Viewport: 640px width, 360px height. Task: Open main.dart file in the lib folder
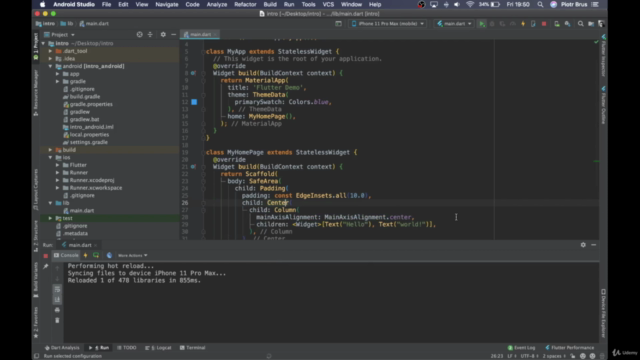(x=82, y=211)
